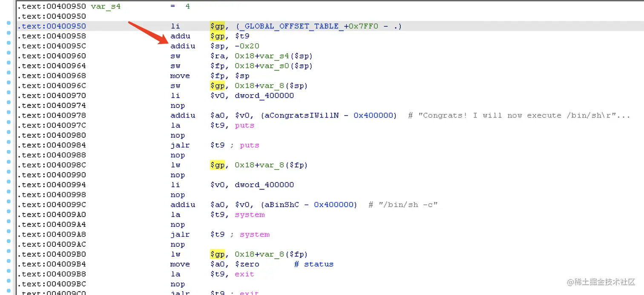Select the puts function name in the jalr line
The height and width of the screenshot is (295, 644).
tap(249, 145)
